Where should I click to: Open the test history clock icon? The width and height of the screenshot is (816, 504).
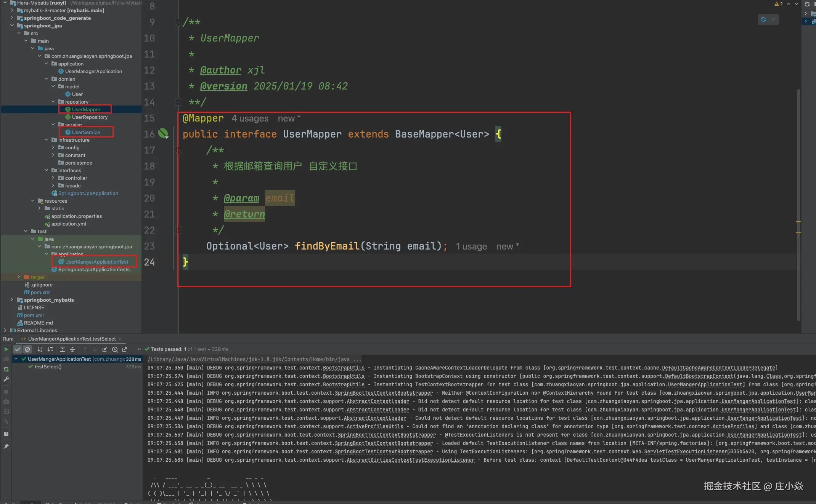coord(115,349)
